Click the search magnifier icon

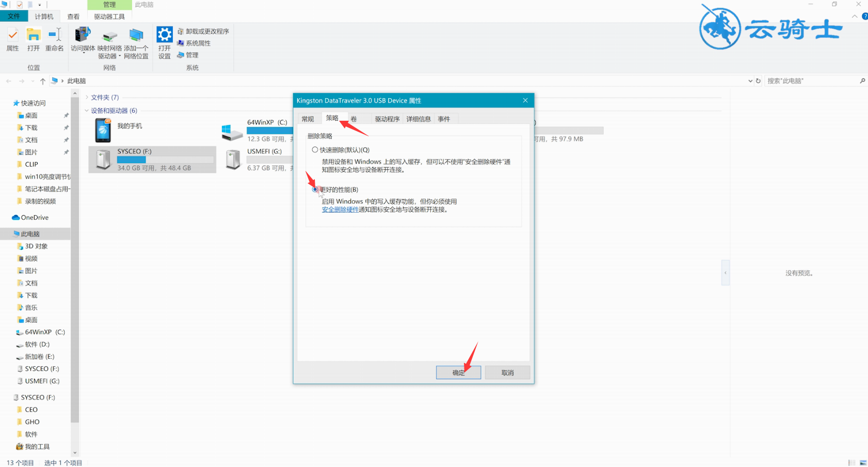(x=862, y=81)
